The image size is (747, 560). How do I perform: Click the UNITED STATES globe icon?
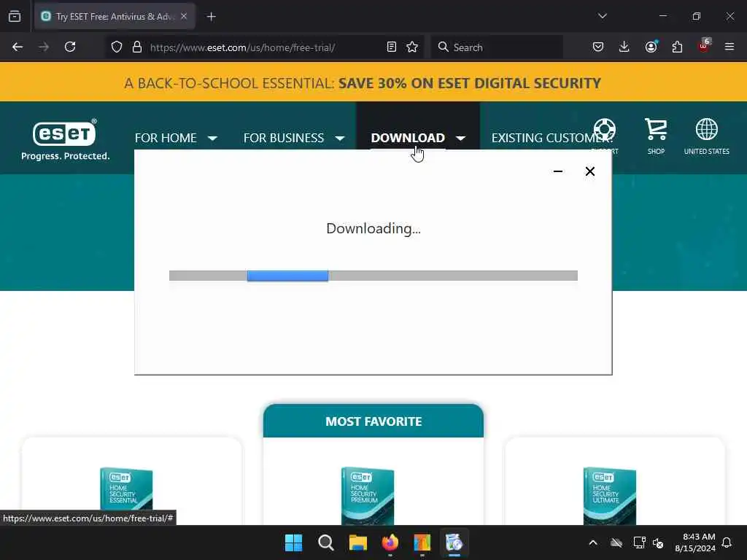(x=706, y=136)
